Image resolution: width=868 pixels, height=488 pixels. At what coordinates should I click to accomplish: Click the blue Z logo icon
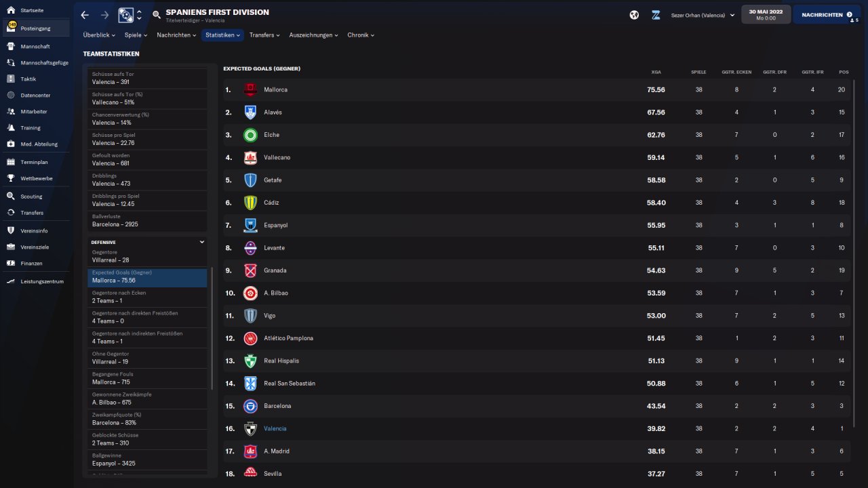656,15
